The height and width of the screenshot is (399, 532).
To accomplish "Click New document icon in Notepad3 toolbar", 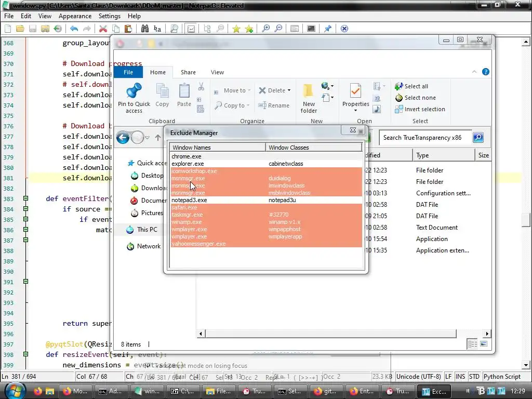I will pos(8,29).
